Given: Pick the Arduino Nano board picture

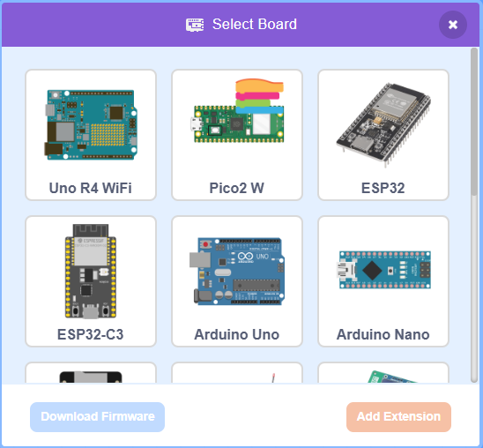Looking at the screenshot, I should click(x=383, y=270).
